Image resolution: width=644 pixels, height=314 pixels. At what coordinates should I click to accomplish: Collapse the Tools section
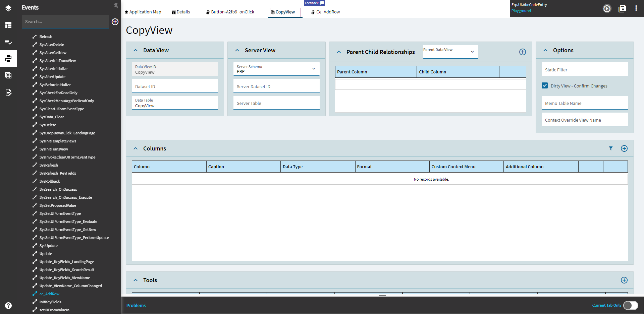tap(136, 280)
